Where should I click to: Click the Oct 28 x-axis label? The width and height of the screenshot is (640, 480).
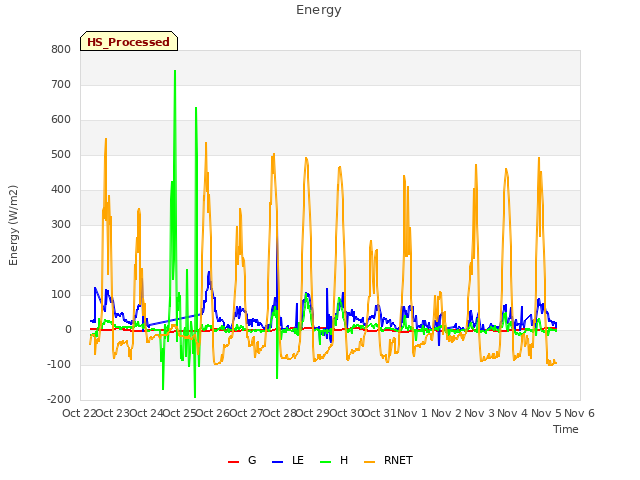pos(279,413)
